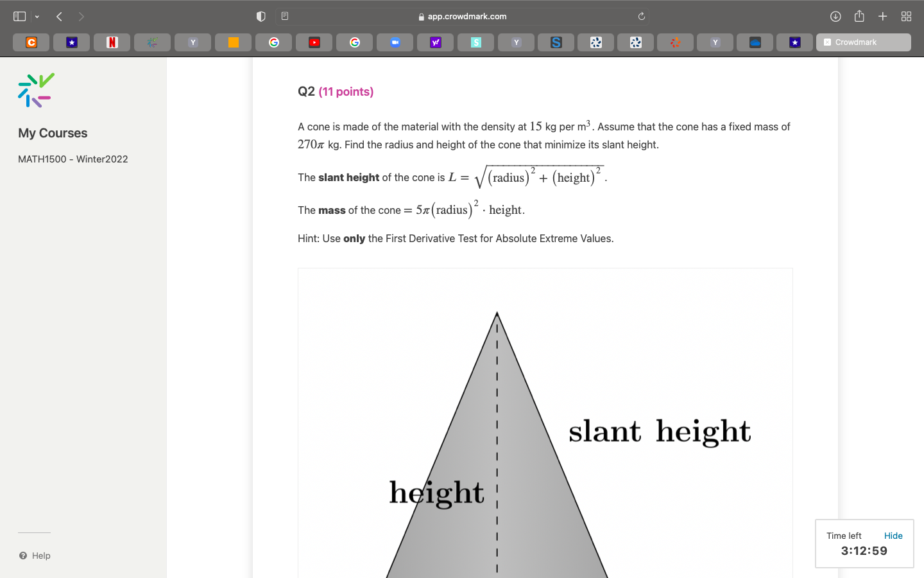This screenshot has height=578, width=924.
Task: Hide the exam countdown timer
Action: 893,535
